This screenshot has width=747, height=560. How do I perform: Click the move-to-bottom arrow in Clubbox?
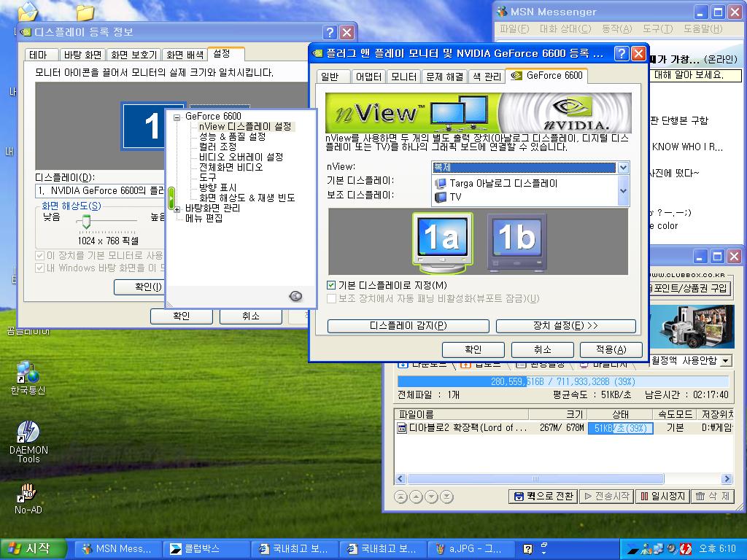[x=447, y=497]
